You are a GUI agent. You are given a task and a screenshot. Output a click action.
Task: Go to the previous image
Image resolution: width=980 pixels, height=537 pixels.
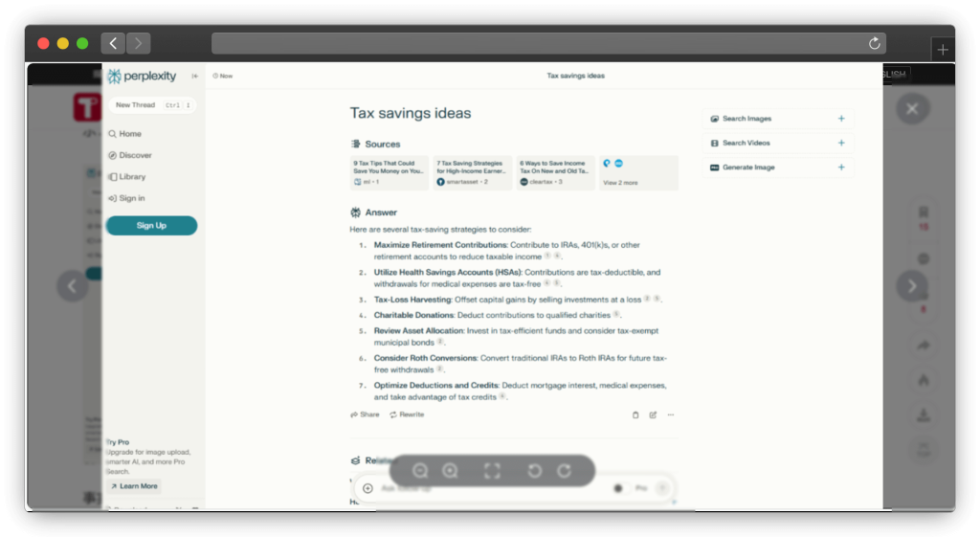(x=73, y=285)
